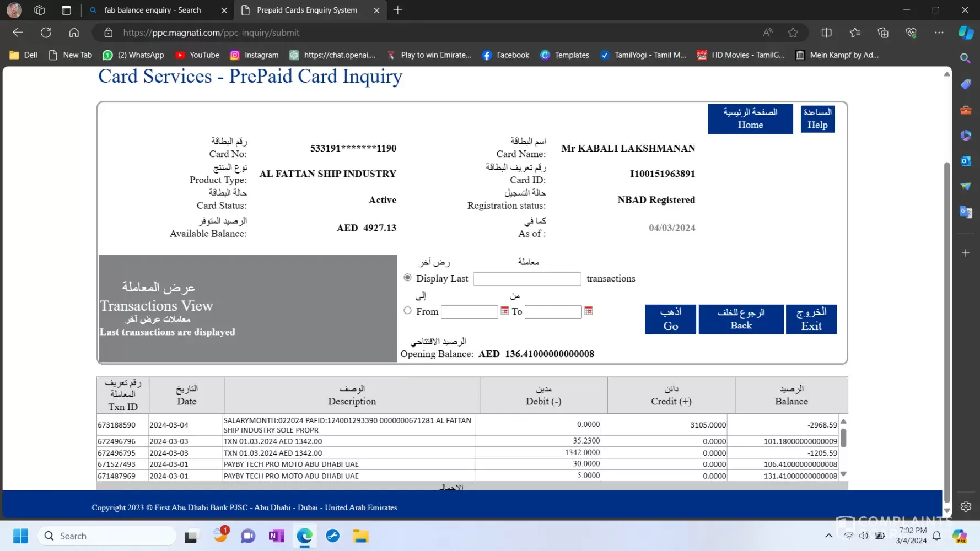
Task: Select the Display Last radio button
Action: click(x=408, y=278)
